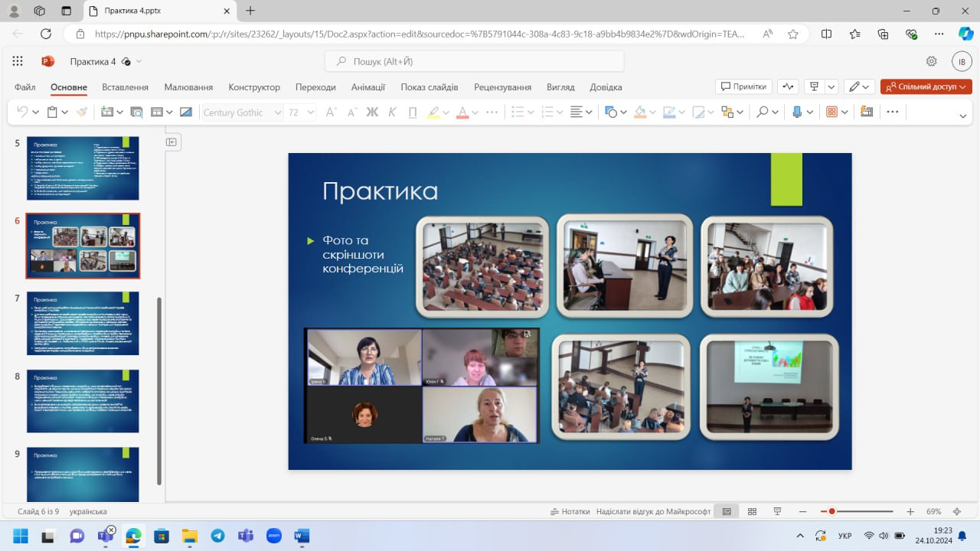Viewport: 980px width, 551px height.
Task: Click the Format Painter brush icon
Action: point(82,112)
